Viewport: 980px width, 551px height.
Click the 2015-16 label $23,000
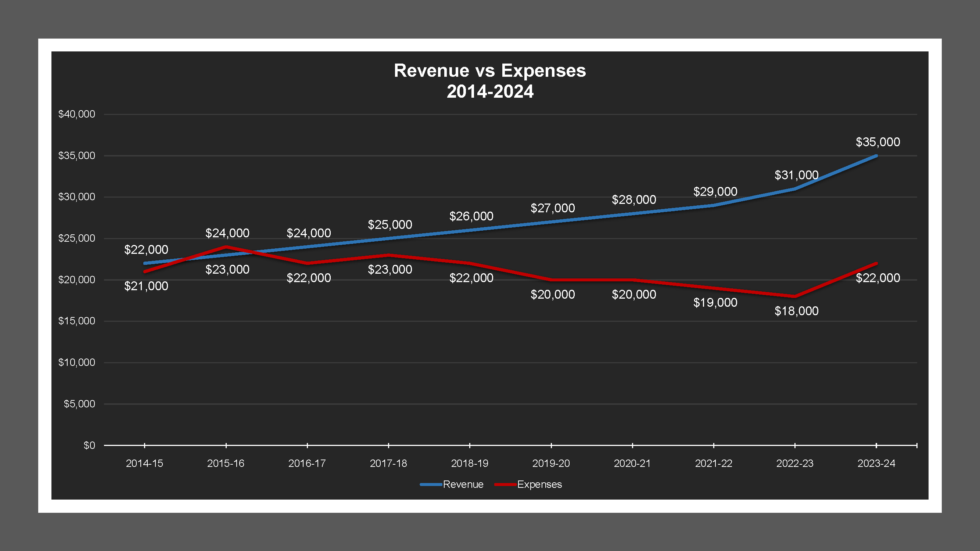(227, 270)
